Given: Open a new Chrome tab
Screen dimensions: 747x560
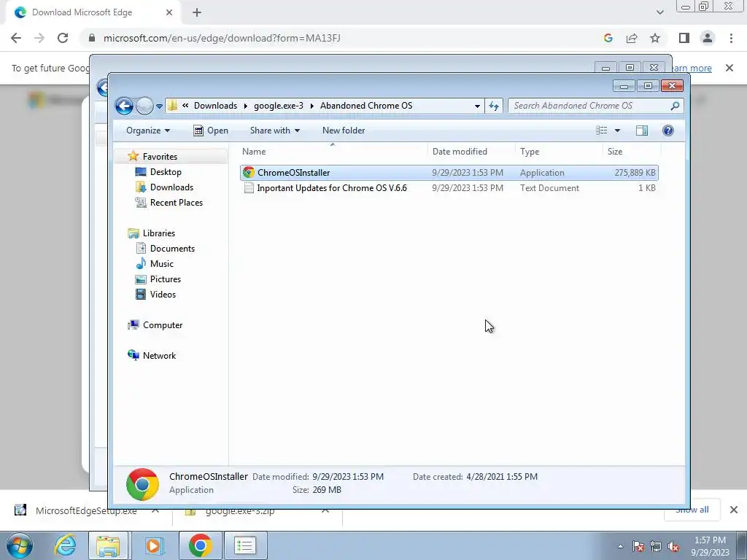Looking at the screenshot, I should pos(197,12).
